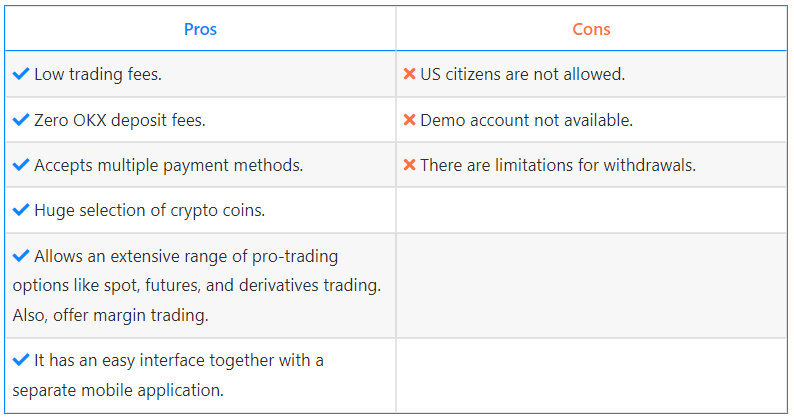Click the Accepts multiple payment methods text
The height and width of the screenshot is (420, 794).
(x=169, y=166)
